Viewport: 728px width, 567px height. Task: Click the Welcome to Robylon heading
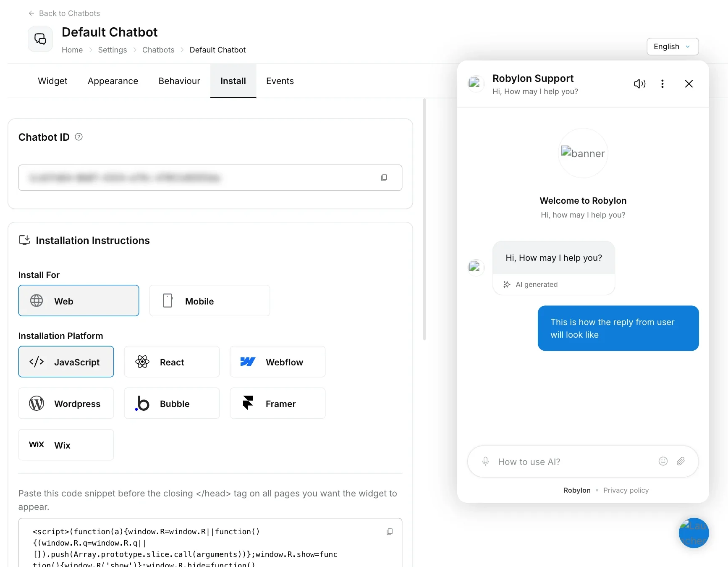pos(583,201)
